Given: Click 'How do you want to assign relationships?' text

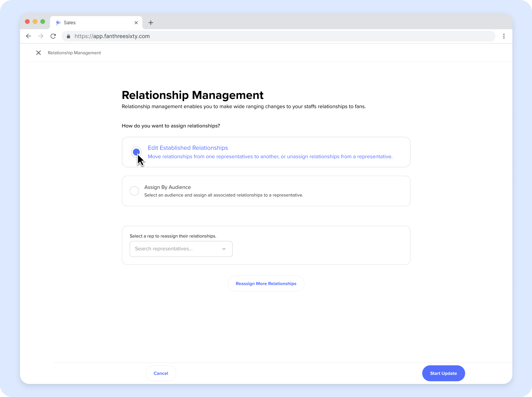Looking at the screenshot, I should pyautogui.click(x=171, y=126).
